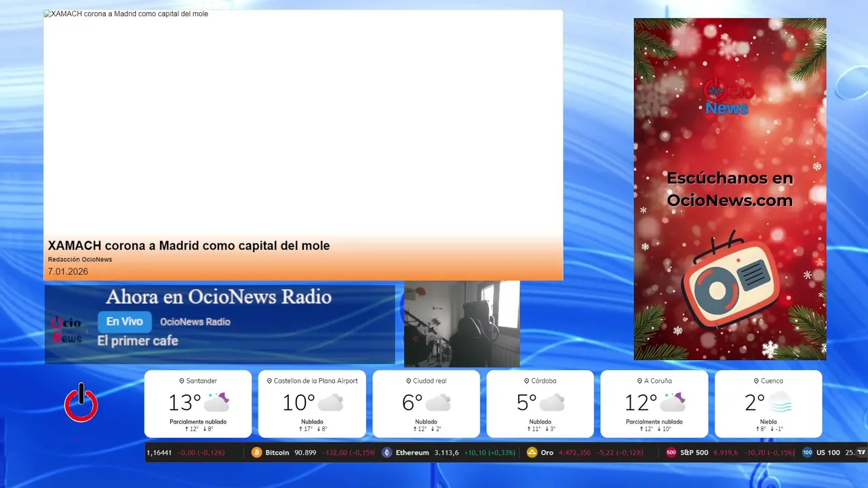Click Nublado on the Córdoba card
The height and width of the screenshot is (488, 868).
click(x=540, y=422)
